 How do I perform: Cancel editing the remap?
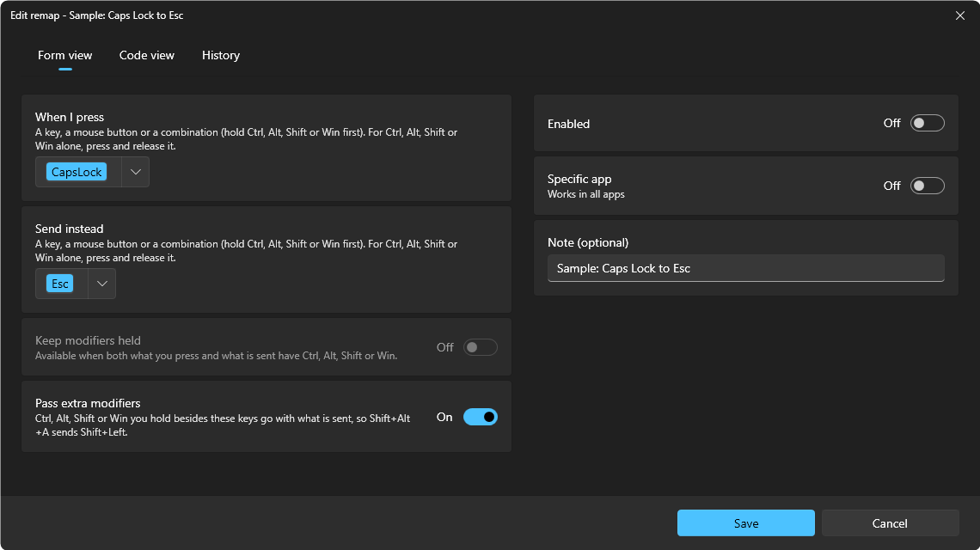coord(890,523)
